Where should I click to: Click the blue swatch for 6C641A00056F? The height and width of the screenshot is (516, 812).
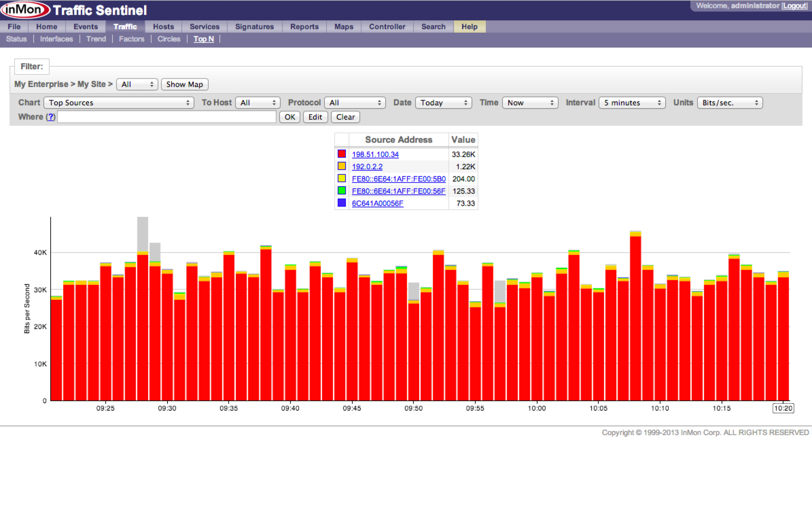pyautogui.click(x=341, y=203)
